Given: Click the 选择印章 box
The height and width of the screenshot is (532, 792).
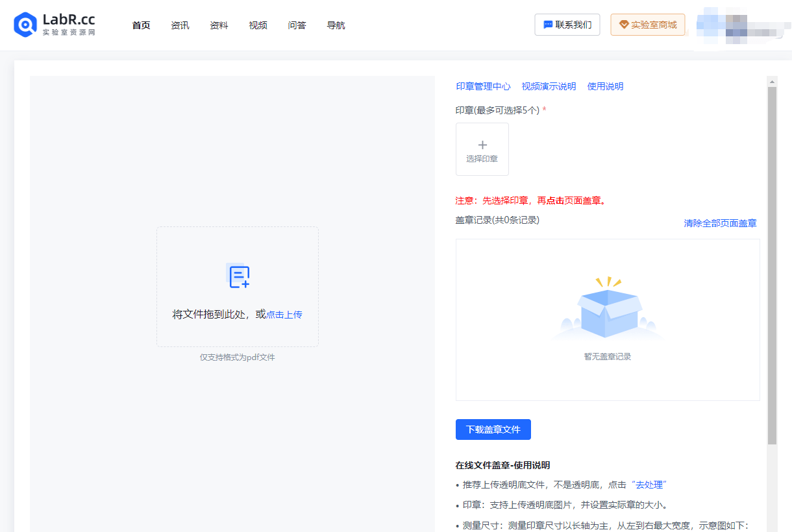Looking at the screenshot, I should click(482, 149).
